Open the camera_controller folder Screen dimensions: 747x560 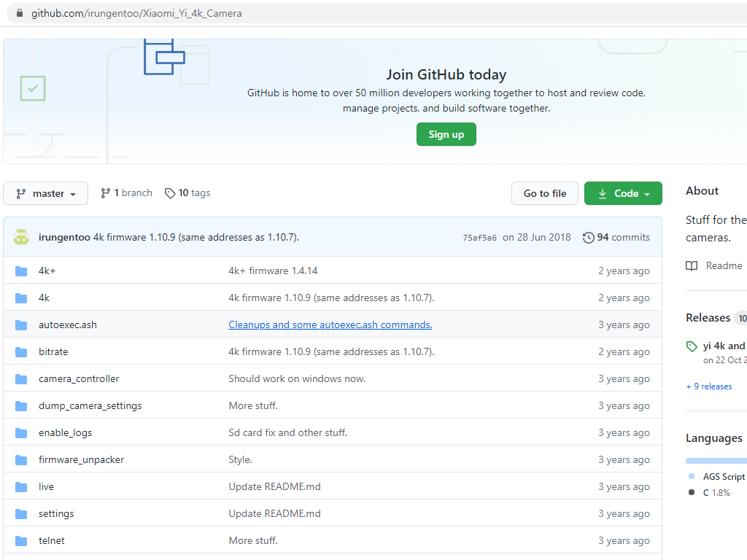coord(79,379)
